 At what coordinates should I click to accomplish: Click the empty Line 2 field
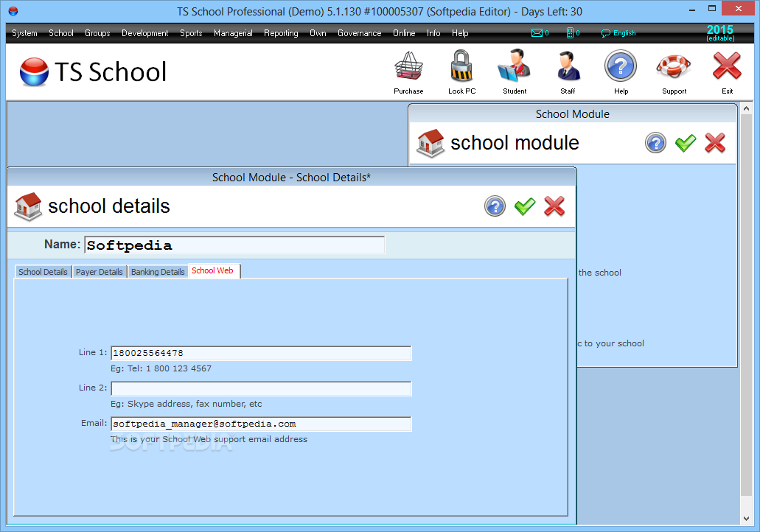click(261, 388)
